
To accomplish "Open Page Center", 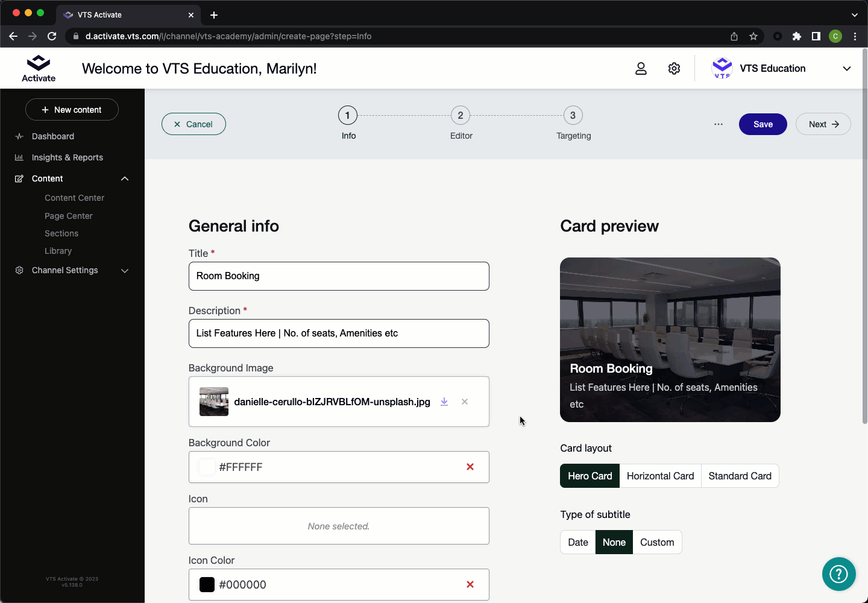I will click(69, 216).
